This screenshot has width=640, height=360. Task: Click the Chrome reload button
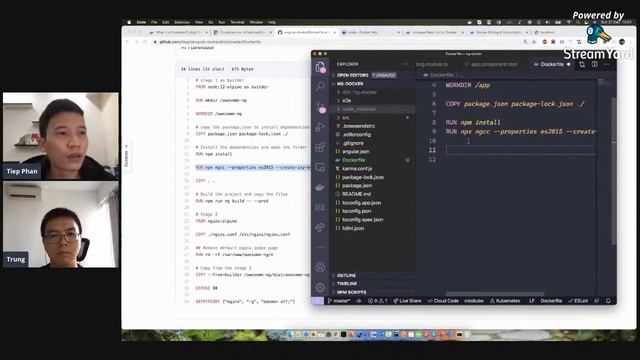point(145,42)
